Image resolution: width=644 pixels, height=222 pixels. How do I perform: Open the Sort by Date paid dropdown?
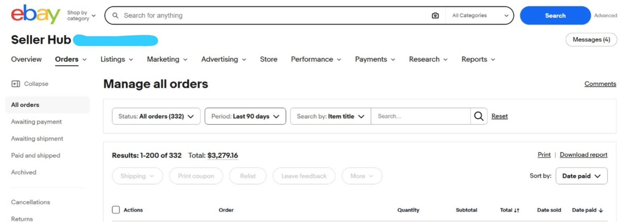(x=582, y=176)
